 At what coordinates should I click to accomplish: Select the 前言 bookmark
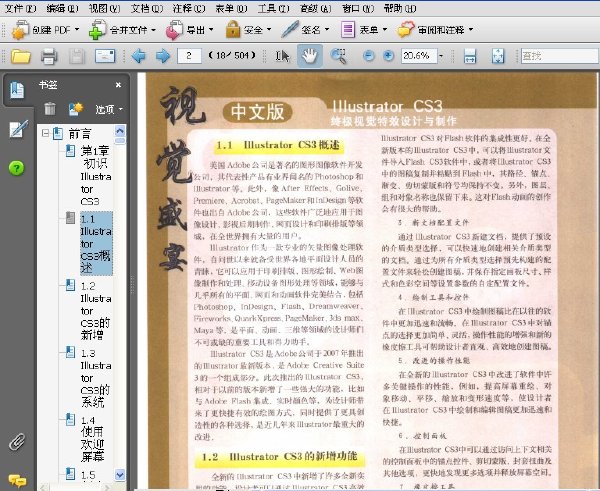point(80,134)
